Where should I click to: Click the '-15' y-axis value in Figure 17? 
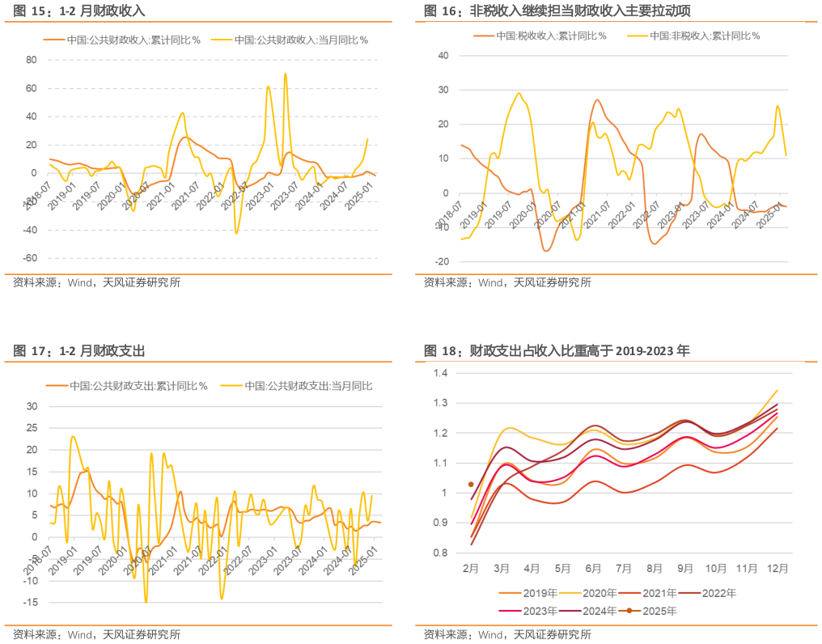point(31,603)
